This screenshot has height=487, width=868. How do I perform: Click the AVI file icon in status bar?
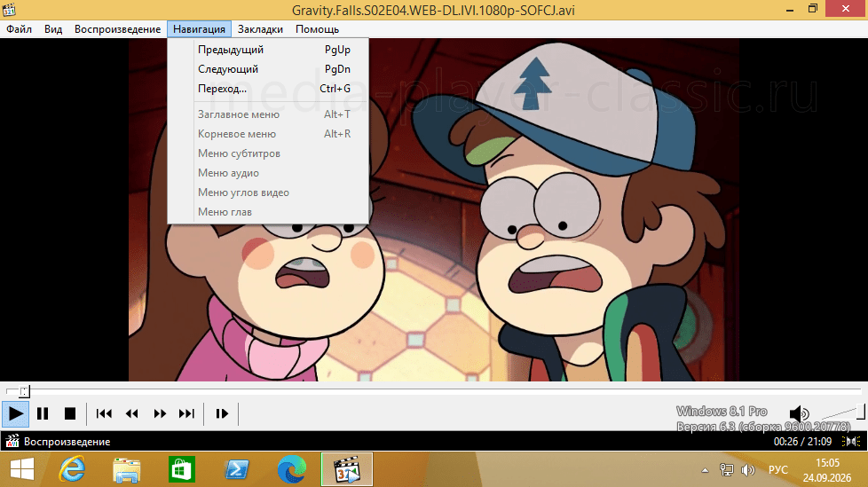click(12, 441)
